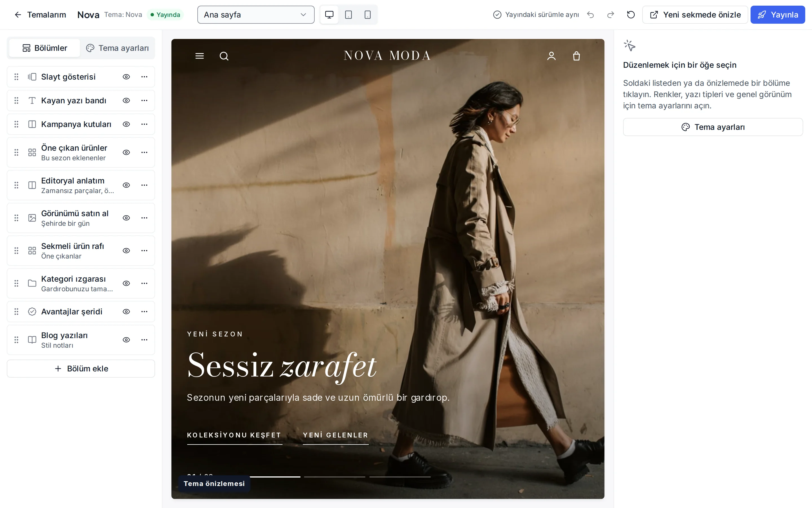Image resolution: width=812 pixels, height=508 pixels.
Task: Select Blog yazıları section row
Action: click(81, 340)
